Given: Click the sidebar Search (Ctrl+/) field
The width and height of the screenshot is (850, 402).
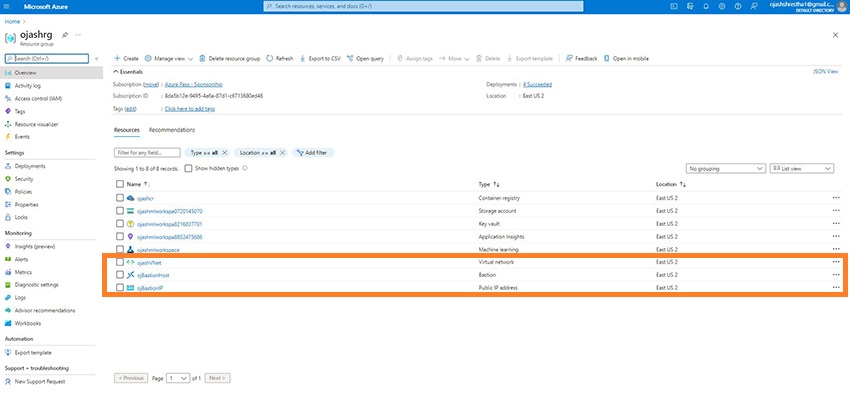Looking at the screenshot, I should click(x=47, y=59).
